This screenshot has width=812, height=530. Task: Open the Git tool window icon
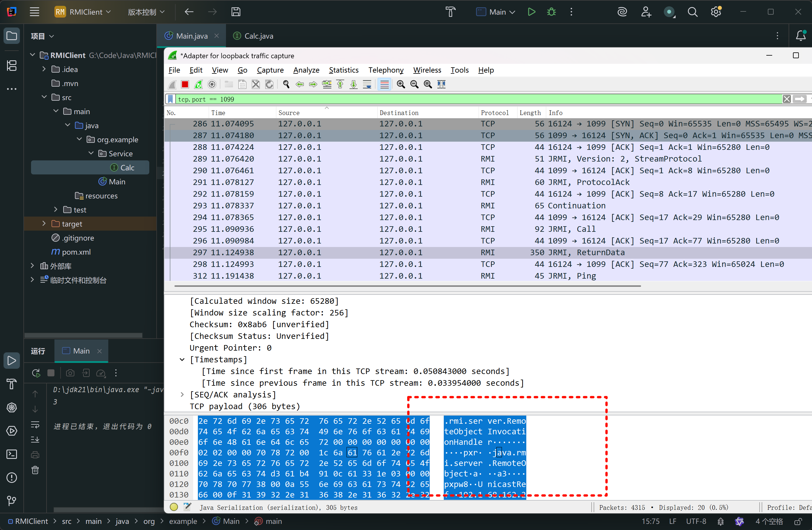point(12,501)
